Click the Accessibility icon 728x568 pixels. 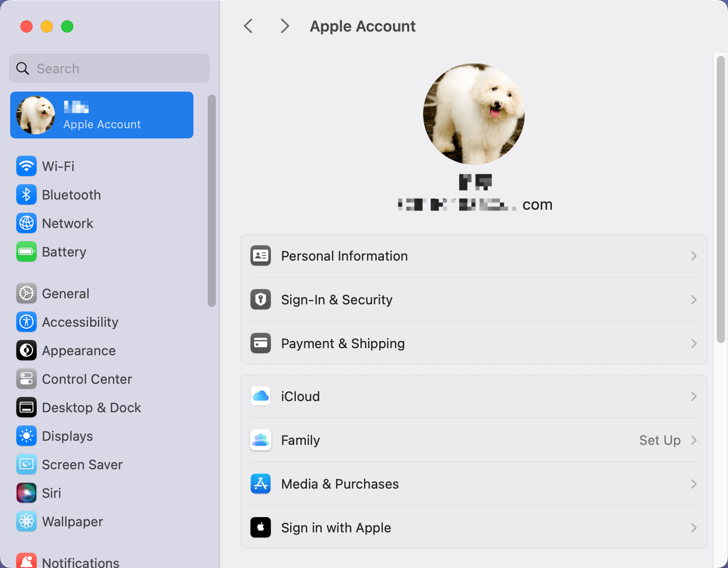pos(26,322)
